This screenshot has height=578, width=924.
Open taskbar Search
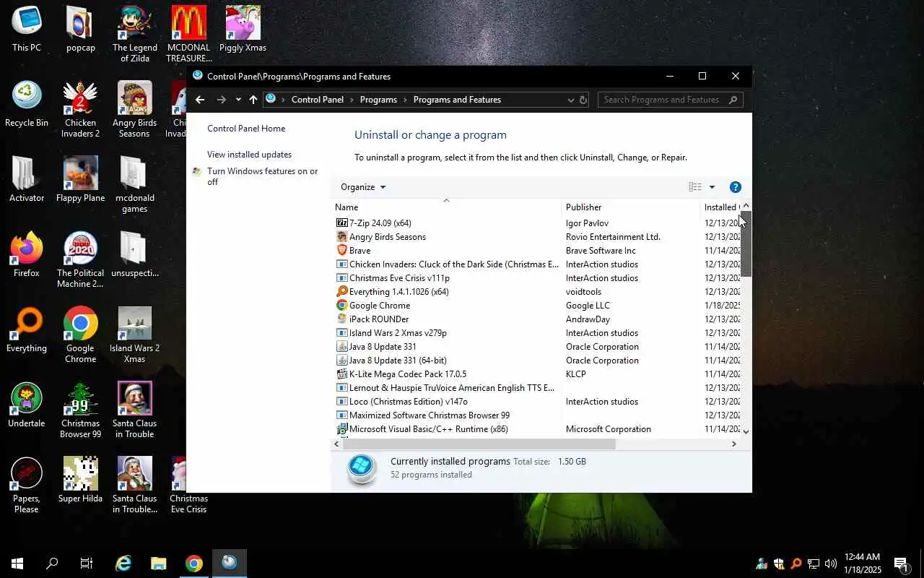(x=52, y=564)
